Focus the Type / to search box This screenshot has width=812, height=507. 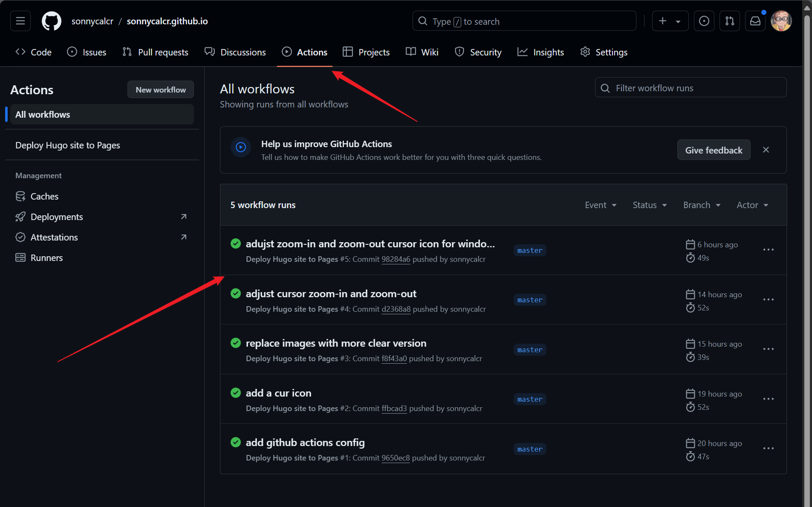pos(524,21)
